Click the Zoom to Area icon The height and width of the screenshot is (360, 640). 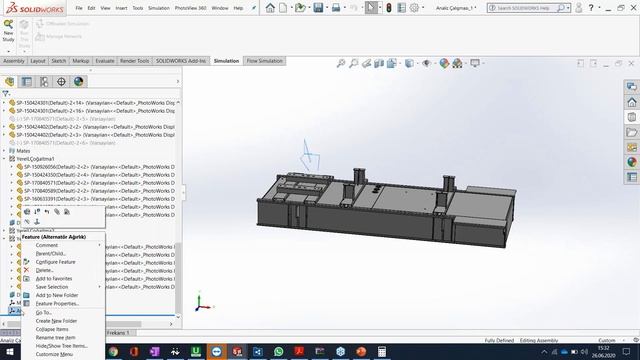(354, 63)
